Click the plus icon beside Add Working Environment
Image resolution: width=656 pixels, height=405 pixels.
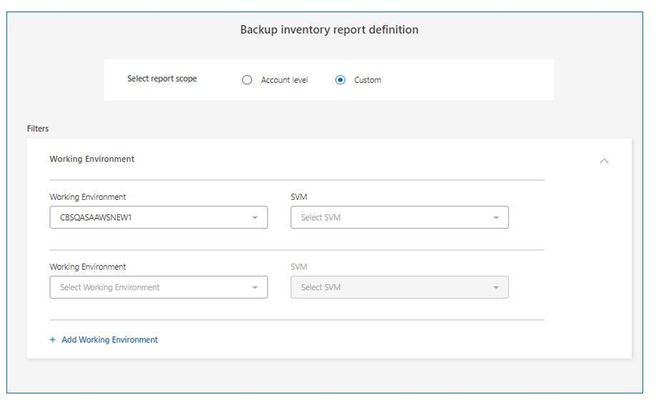[53, 340]
